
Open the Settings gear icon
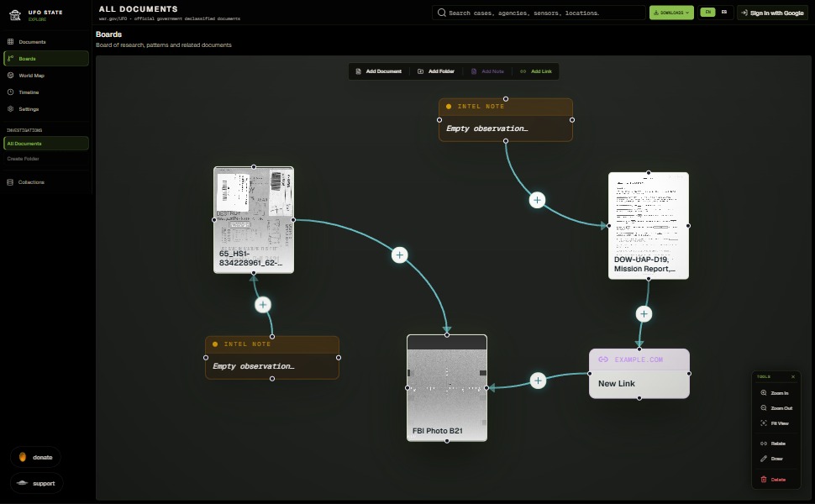10,108
